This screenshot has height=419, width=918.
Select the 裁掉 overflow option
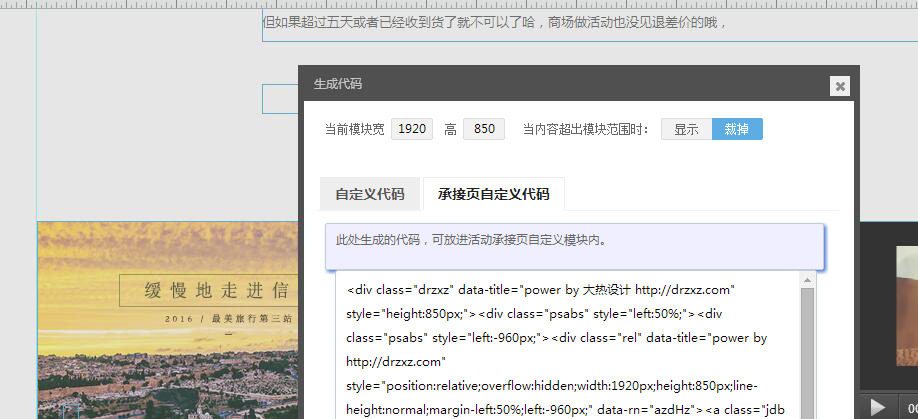coord(737,129)
